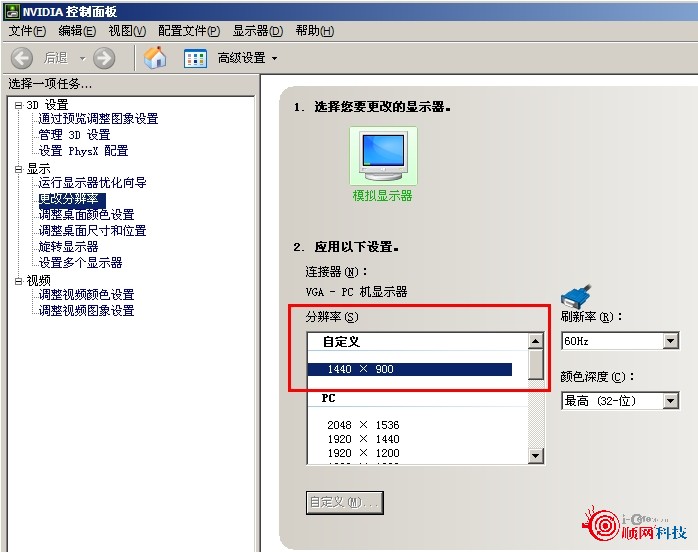698x552 pixels.
Task: Open the 显示器 menu
Action: click(x=258, y=31)
